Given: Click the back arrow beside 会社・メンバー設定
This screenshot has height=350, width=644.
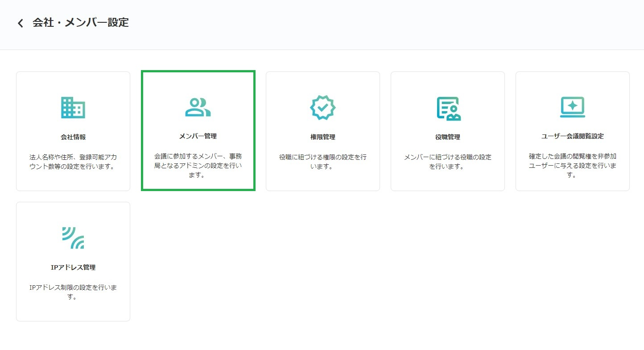Looking at the screenshot, I should pyautogui.click(x=20, y=23).
